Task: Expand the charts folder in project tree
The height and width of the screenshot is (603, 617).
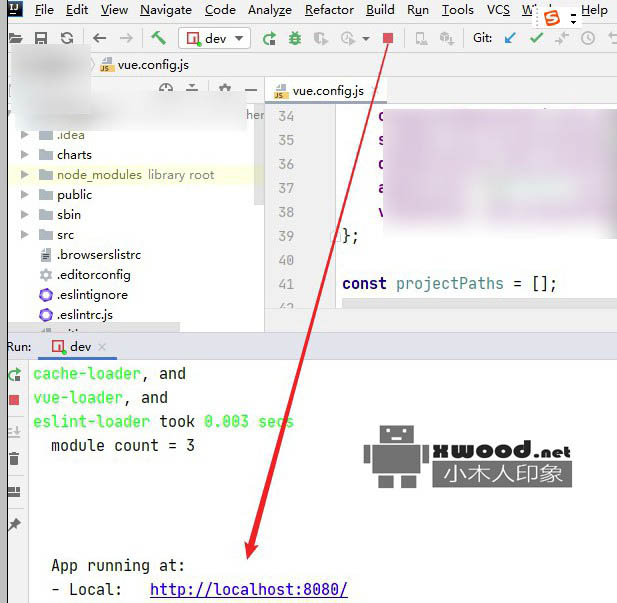Action: (x=26, y=155)
